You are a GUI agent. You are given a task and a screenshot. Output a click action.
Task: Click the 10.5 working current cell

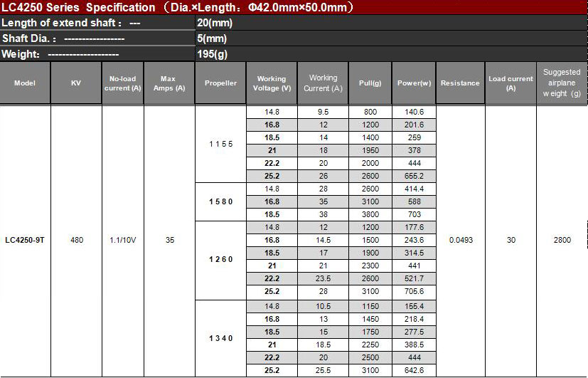click(323, 306)
